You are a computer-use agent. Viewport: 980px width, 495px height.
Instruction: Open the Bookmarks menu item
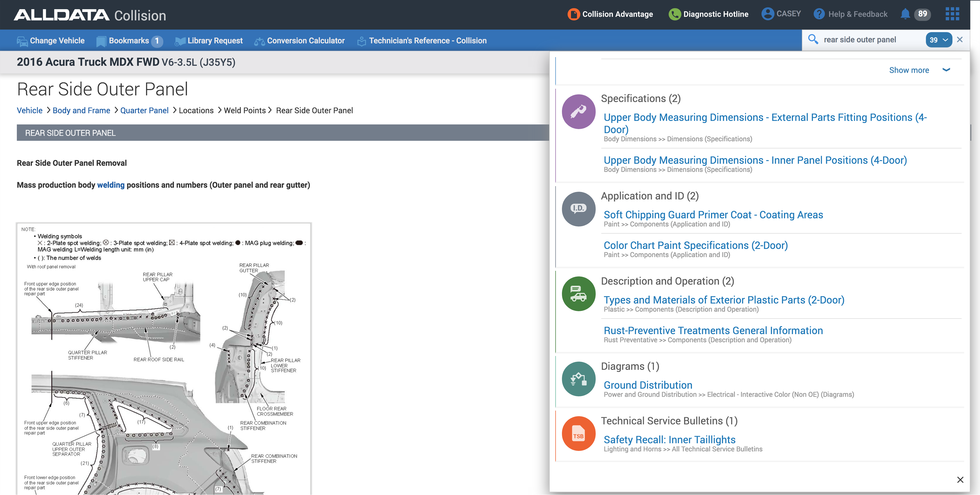pos(129,41)
